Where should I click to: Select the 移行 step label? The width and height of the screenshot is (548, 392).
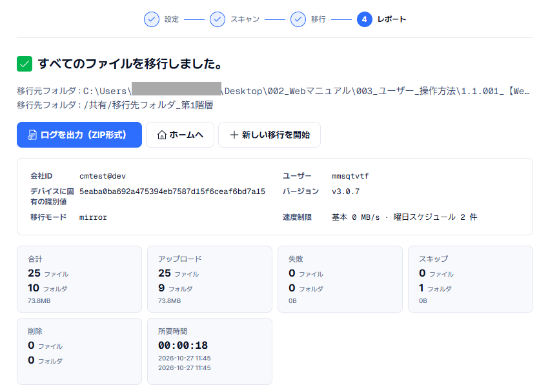point(318,19)
